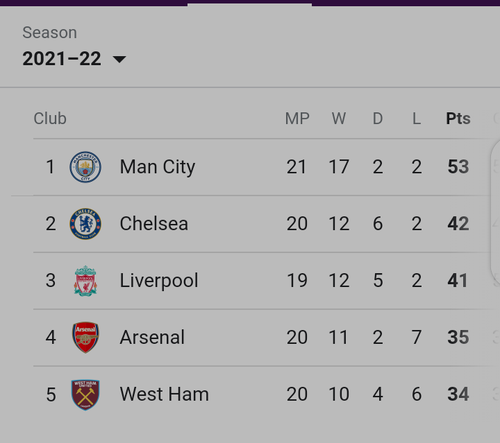Image resolution: width=500 pixels, height=443 pixels.
Task: Click Man City's 53 points value
Action: pos(458,167)
